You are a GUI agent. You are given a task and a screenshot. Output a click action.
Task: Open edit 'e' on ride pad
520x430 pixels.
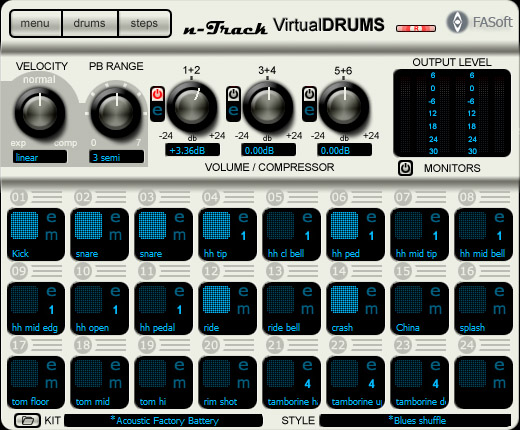(x=243, y=292)
